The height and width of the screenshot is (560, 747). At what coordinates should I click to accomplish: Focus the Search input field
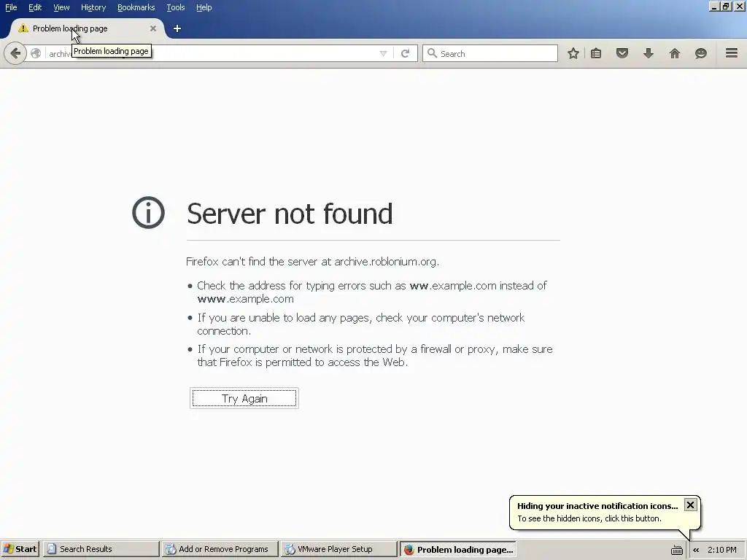coord(490,53)
